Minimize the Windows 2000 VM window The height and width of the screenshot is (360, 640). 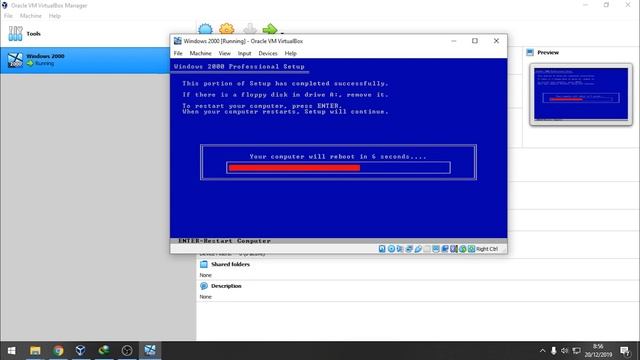click(453, 41)
